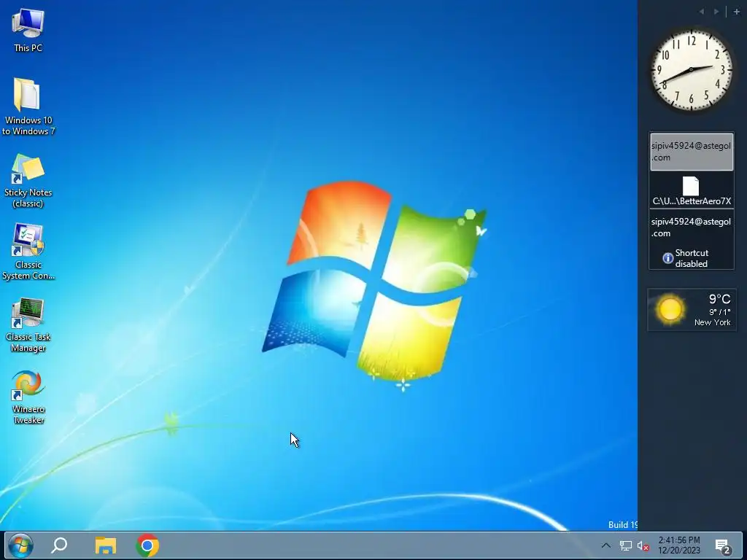This screenshot has width=747, height=560.
Task: Select the Classic Task Manager shortcut
Action: point(28,324)
